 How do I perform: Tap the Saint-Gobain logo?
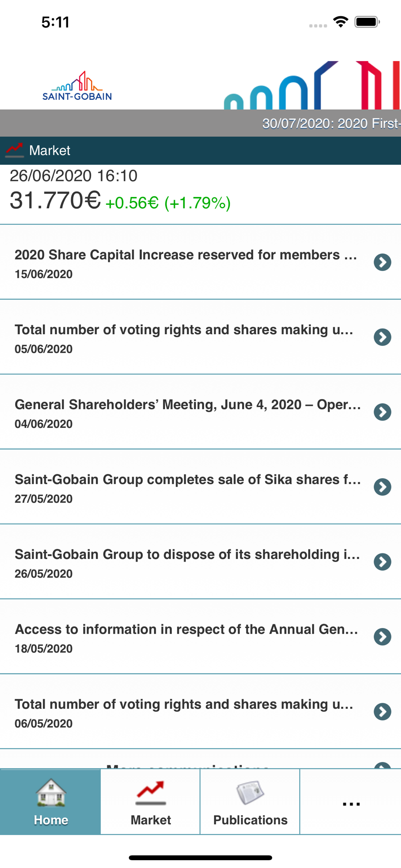[77, 86]
